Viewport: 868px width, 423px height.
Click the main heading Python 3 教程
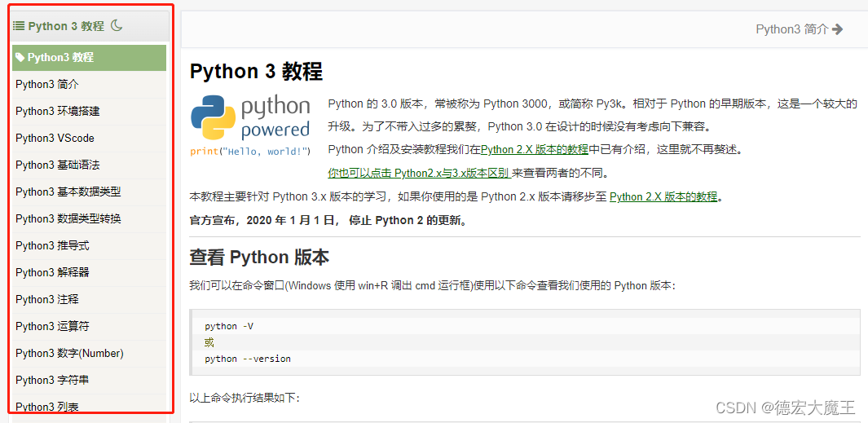click(x=256, y=72)
